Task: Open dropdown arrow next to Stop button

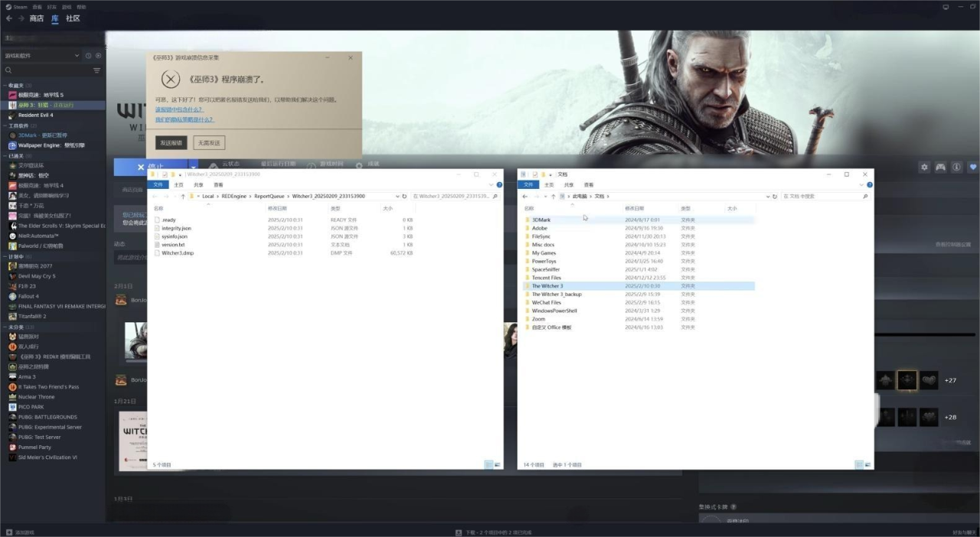Action: (x=194, y=166)
